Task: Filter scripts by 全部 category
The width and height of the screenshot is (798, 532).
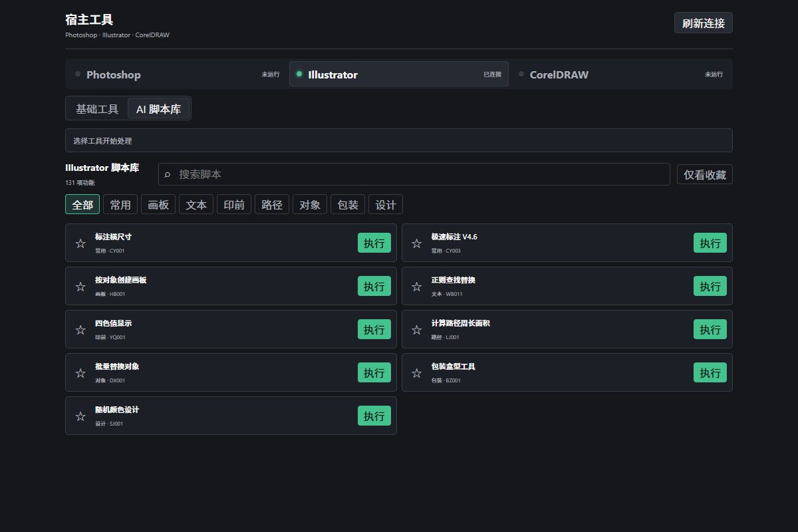Action: pos(82,204)
